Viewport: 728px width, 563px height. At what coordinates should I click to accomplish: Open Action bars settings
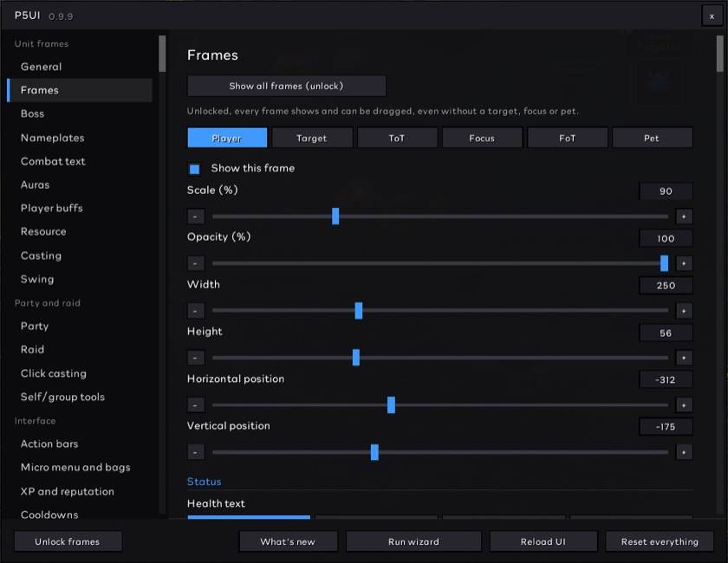(80, 443)
